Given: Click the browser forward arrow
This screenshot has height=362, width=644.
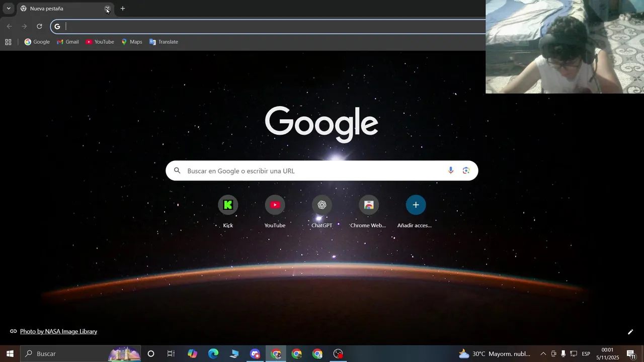Looking at the screenshot, I should 24,26.
